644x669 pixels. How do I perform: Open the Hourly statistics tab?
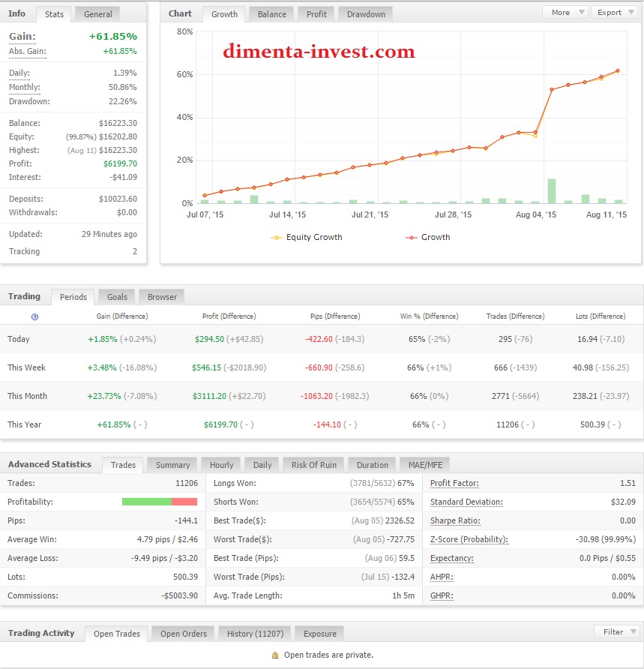221,465
